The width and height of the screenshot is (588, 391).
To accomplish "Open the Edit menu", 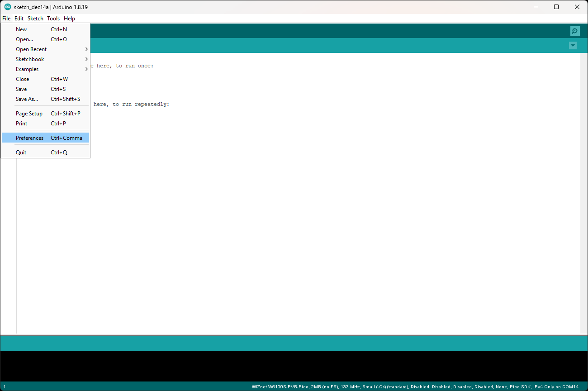I will click(19, 19).
